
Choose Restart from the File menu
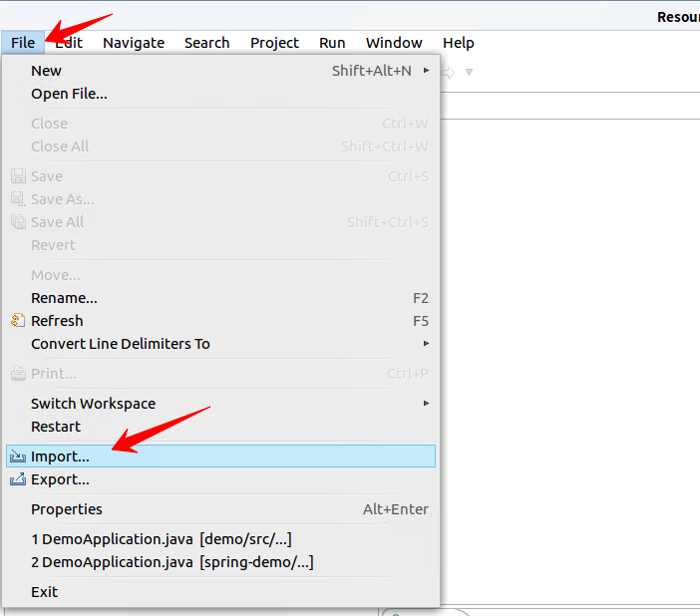[220, 427]
